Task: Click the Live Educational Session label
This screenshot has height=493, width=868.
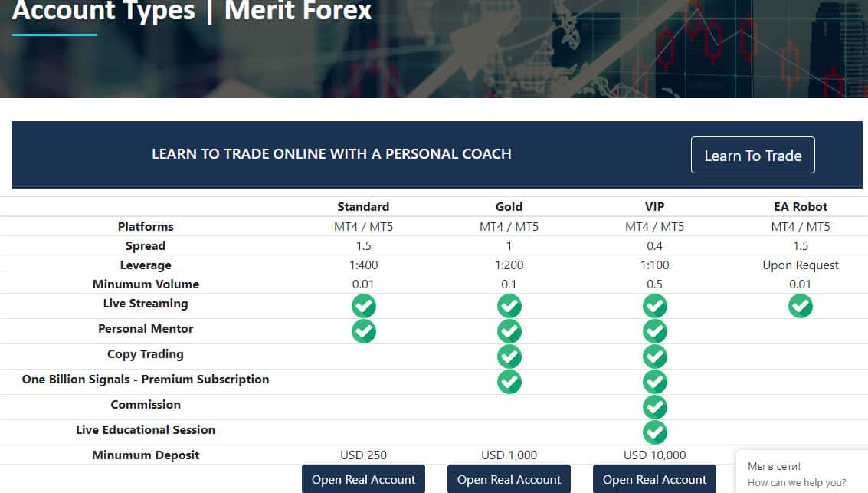Action: 146,430
